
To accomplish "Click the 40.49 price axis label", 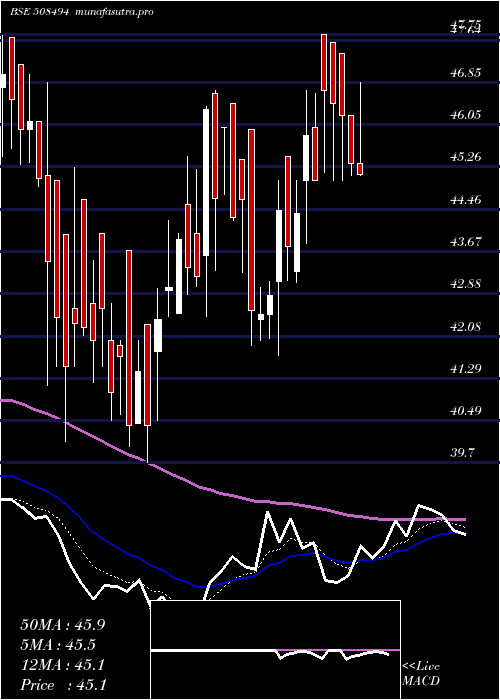I will (x=466, y=410).
